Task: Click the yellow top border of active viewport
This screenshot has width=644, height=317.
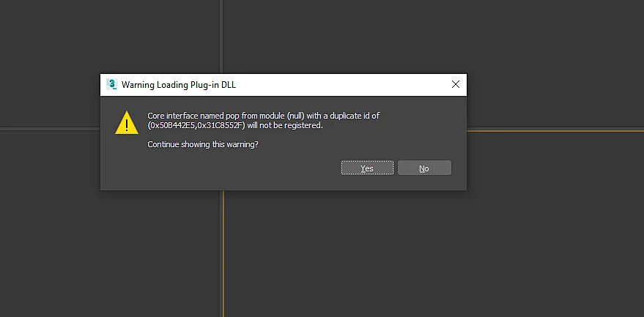Action: tap(555, 131)
